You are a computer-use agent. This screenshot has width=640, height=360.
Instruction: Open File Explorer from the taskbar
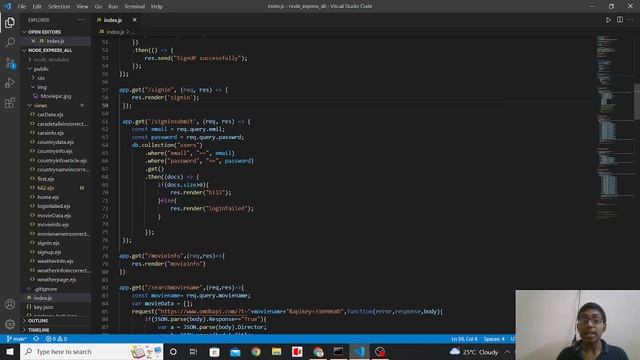276,351
